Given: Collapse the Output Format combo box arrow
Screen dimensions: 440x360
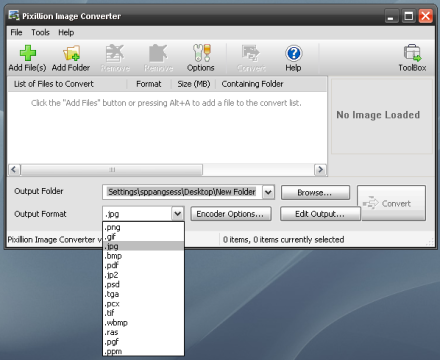Looking at the screenshot, I should (178, 213).
